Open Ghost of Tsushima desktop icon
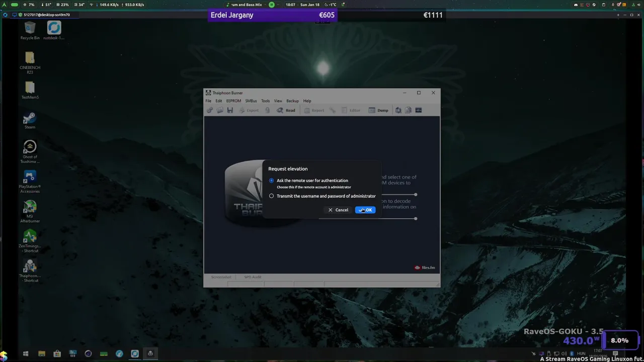The height and width of the screenshot is (362, 644). pyautogui.click(x=30, y=152)
